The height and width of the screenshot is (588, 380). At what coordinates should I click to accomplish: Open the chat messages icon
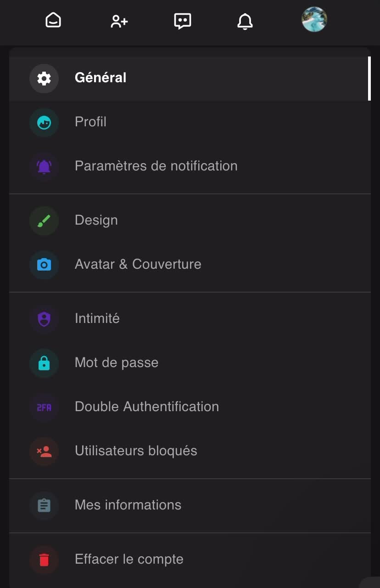(183, 21)
